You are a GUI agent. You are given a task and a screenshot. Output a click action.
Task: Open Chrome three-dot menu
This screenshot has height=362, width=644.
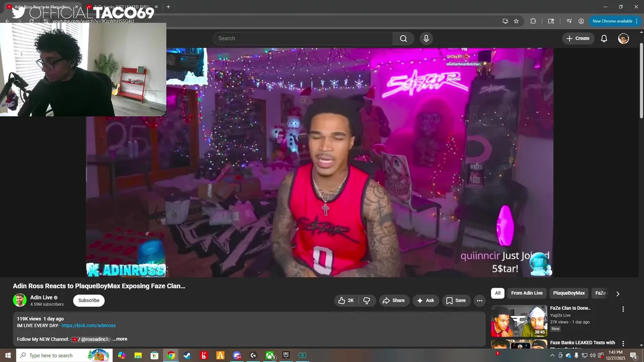tap(637, 21)
